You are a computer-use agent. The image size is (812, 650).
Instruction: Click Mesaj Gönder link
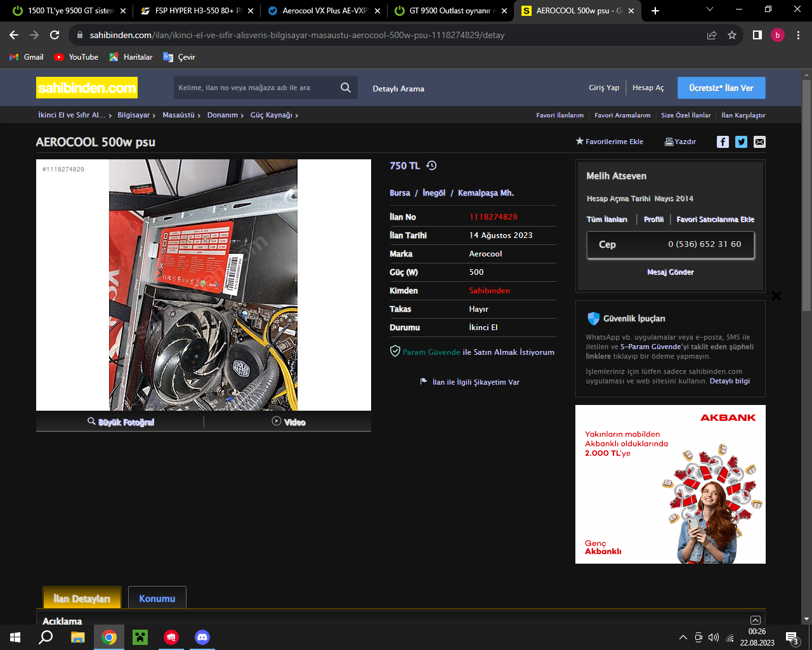671,272
